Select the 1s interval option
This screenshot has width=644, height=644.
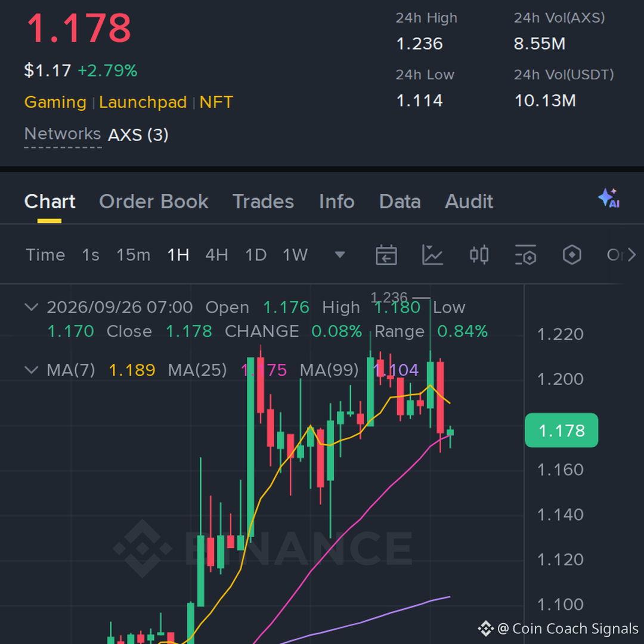pos(91,255)
